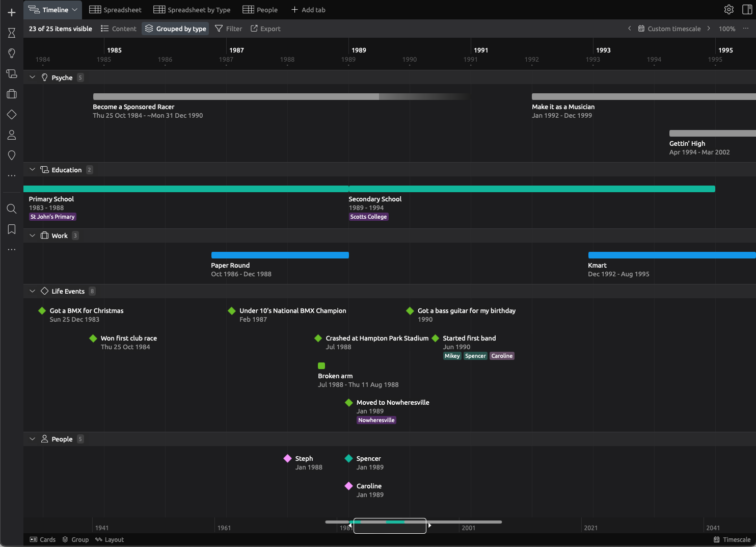Viewport: 756px width, 547px height.
Task: Toggle the side panel icon at top right
Action: [747, 10]
